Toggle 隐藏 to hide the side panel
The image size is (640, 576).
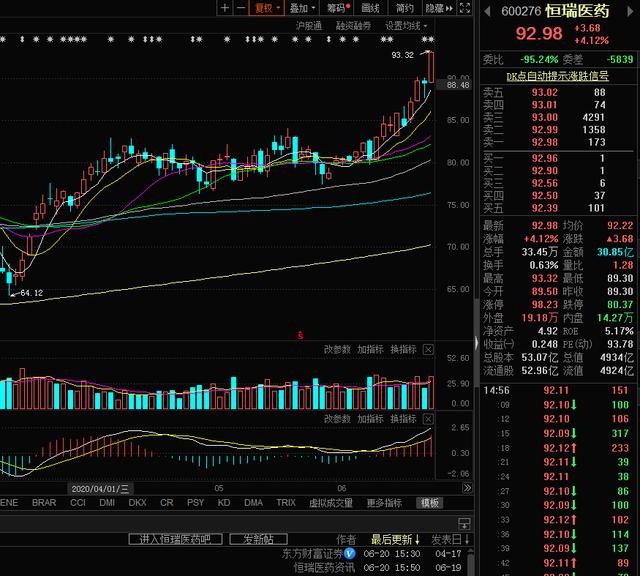tap(439, 8)
